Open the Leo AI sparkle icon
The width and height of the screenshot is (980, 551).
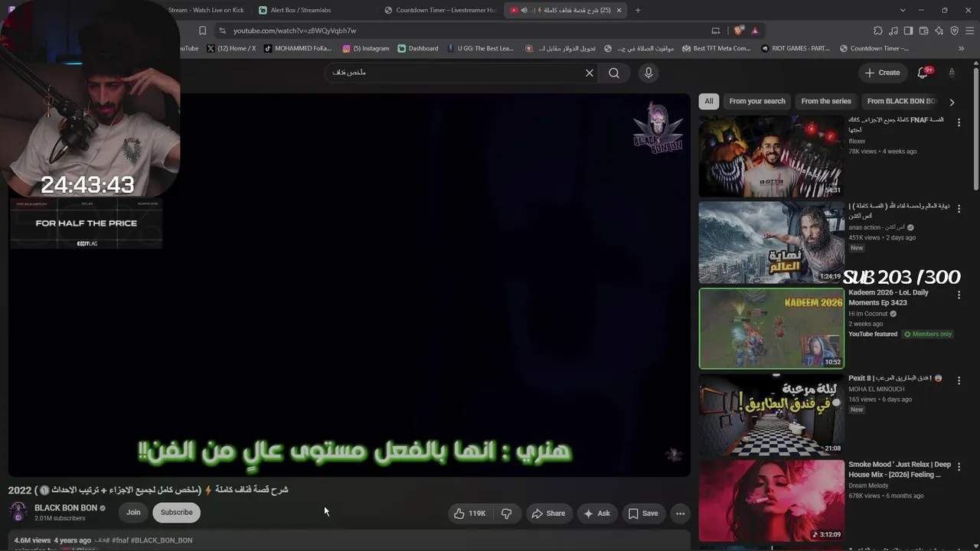(x=939, y=31)
